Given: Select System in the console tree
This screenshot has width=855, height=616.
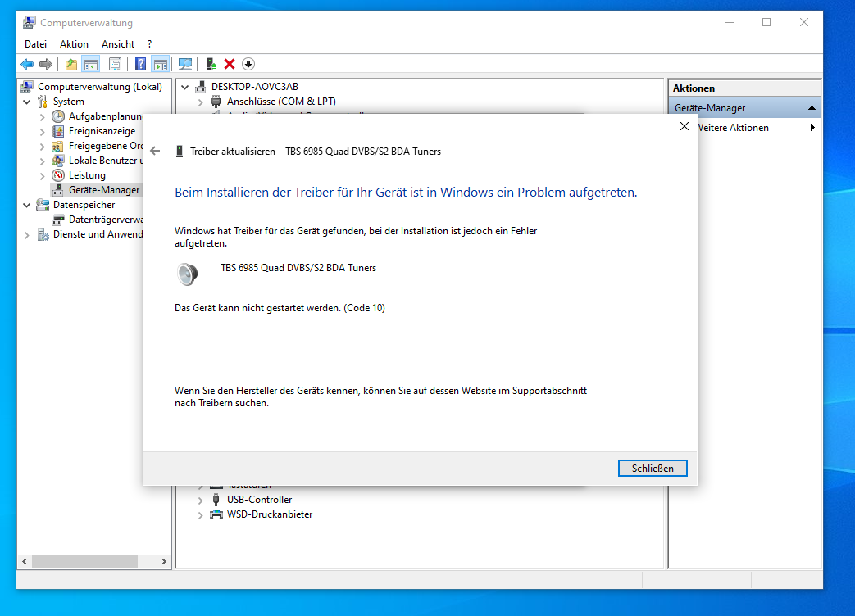Looking at the screenshot, I should pos(68,102).
